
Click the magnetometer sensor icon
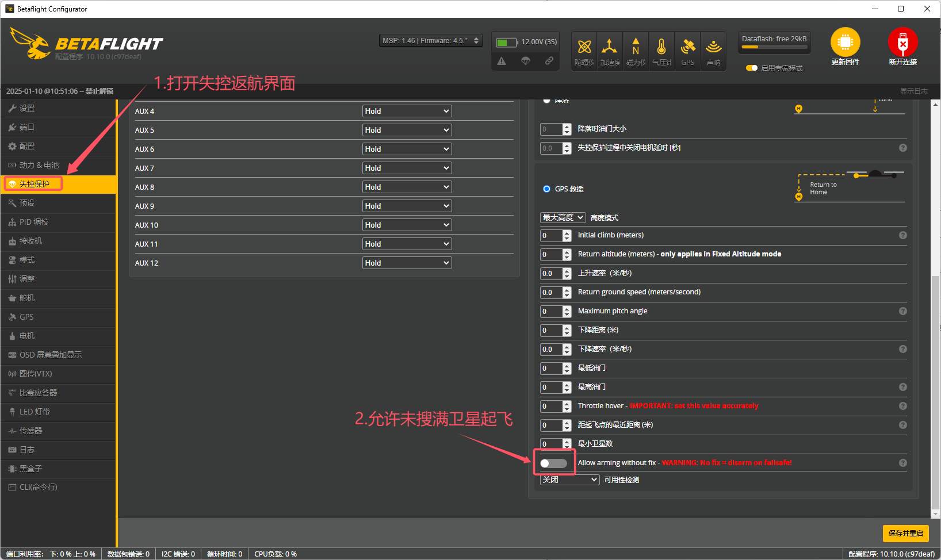click(x=636, y=51)
